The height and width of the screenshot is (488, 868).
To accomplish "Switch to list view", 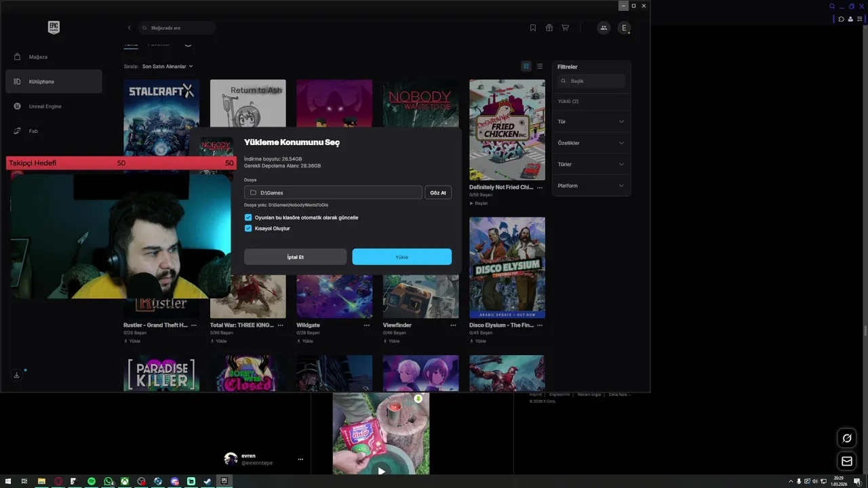I will click(540, 66).
